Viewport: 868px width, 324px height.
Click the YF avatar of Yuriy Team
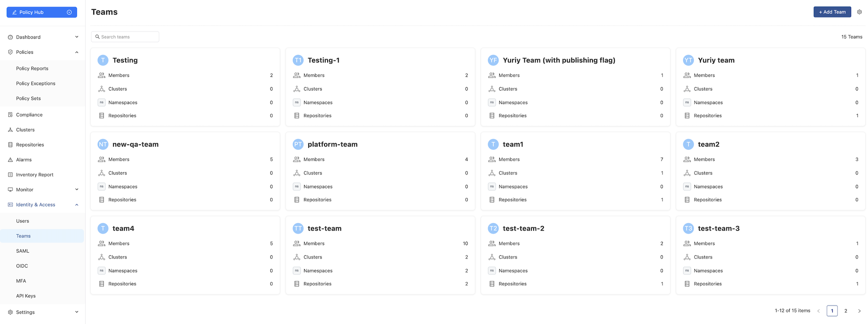[x=493, y=60]
